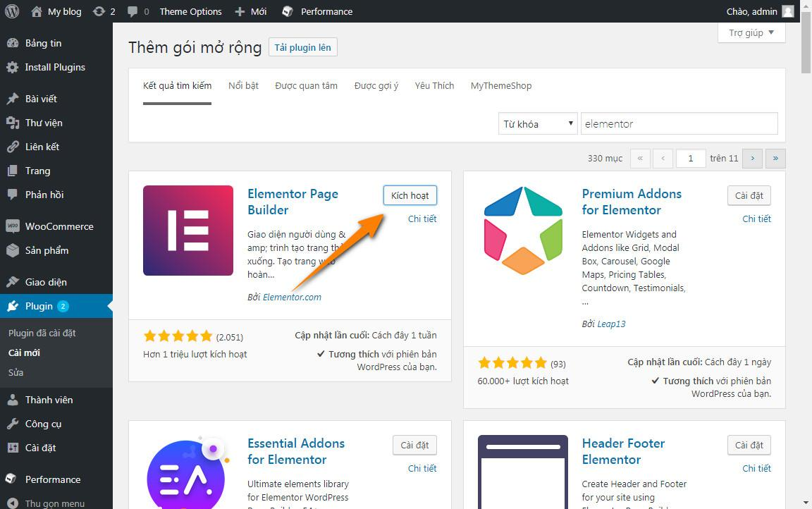Click Thành viên user icon
Image resolution: width=812 pixels, height=509 pixels.
click(13, 400)
